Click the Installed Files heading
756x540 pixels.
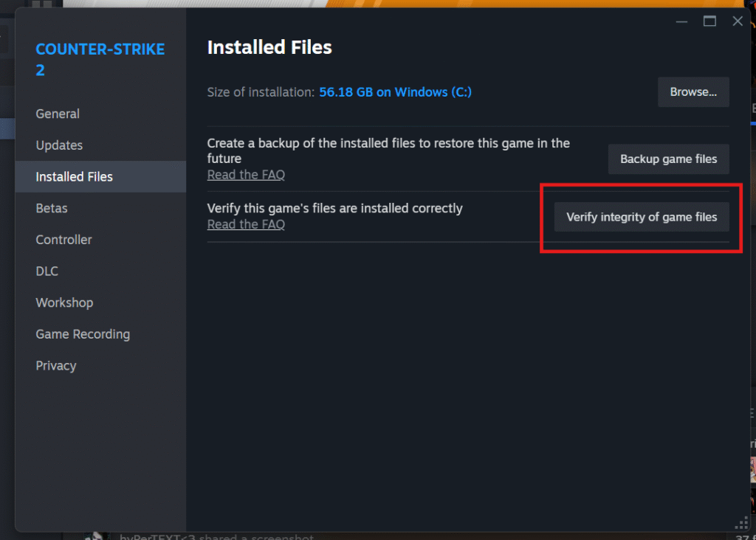coord(269,48)
